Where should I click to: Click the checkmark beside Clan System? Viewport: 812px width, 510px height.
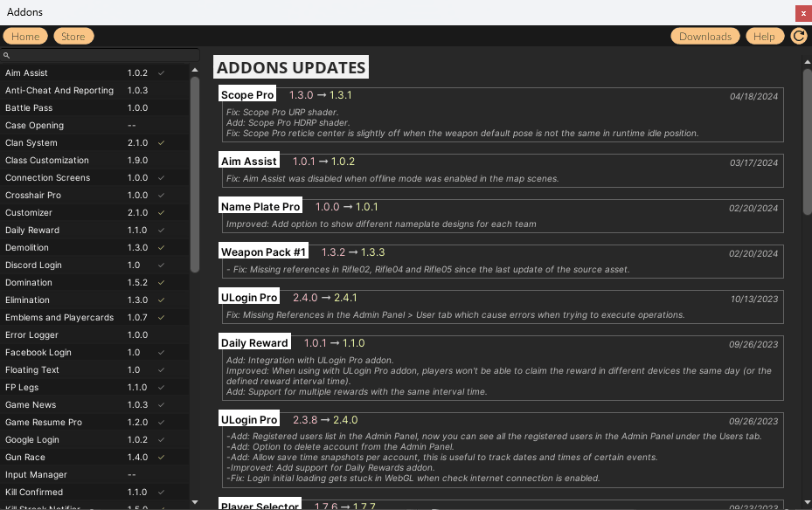pos(162,143)
